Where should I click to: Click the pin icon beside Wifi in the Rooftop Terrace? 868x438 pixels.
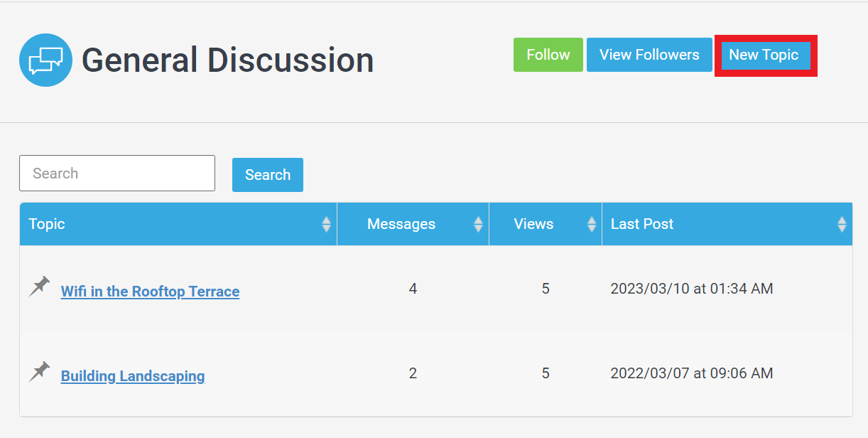(x=40, y=287)
